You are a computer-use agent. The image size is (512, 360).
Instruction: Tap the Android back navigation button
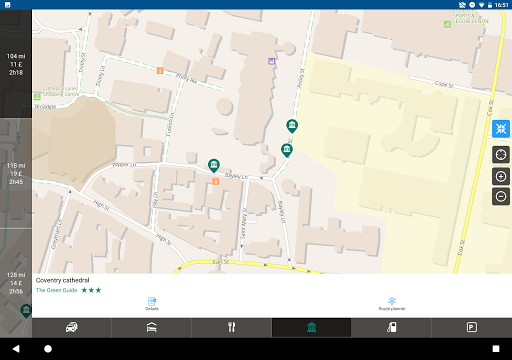point(16,349)
